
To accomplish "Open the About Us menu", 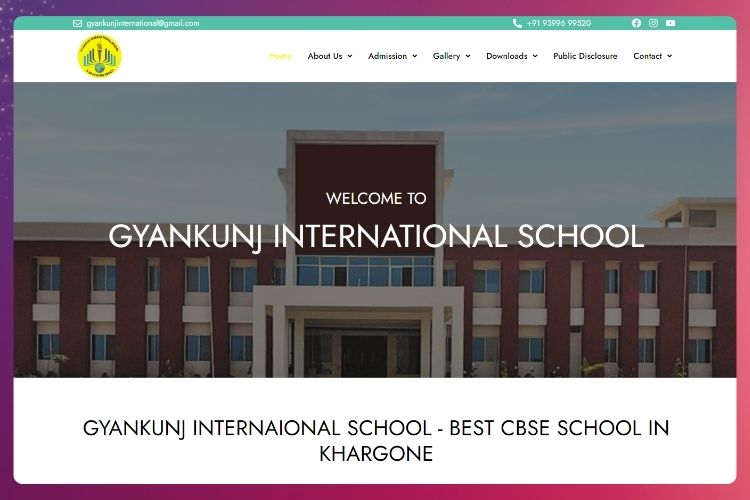I will 325,56.
